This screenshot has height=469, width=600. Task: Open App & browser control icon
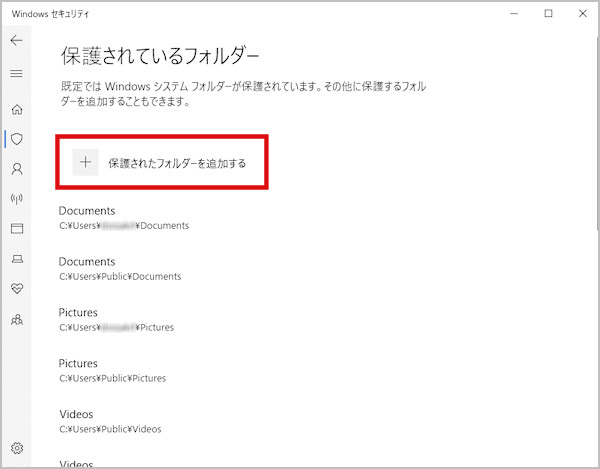coord(17,228)
